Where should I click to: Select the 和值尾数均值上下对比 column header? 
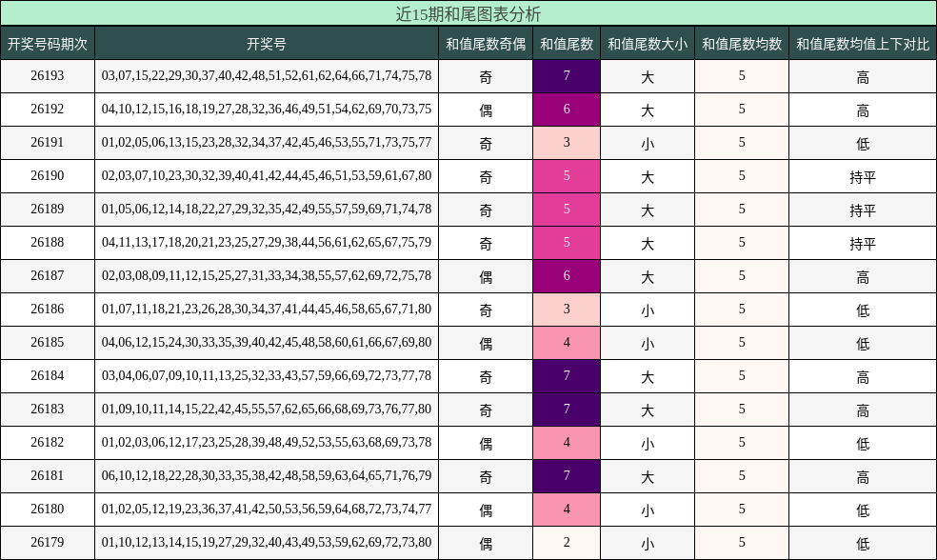coord(863,44)
